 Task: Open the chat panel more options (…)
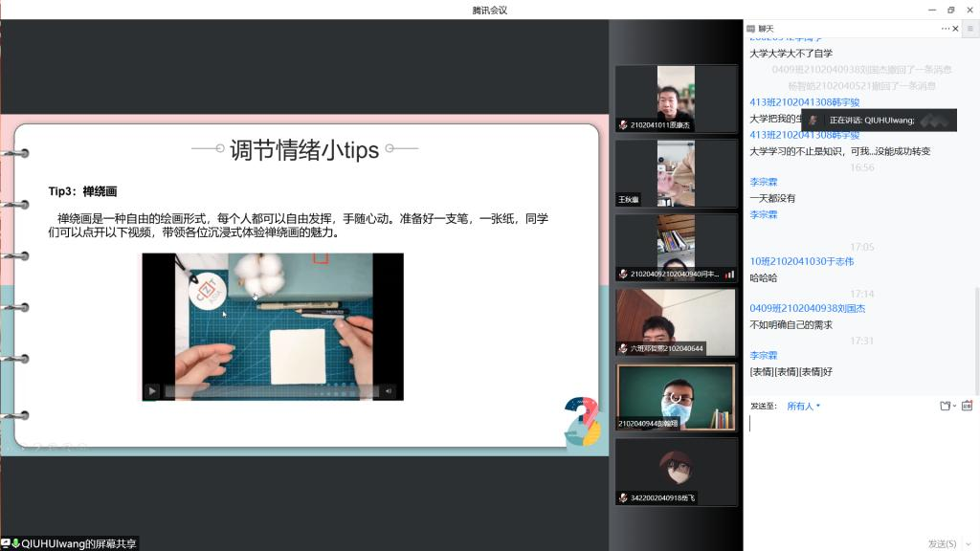point(945,29)
